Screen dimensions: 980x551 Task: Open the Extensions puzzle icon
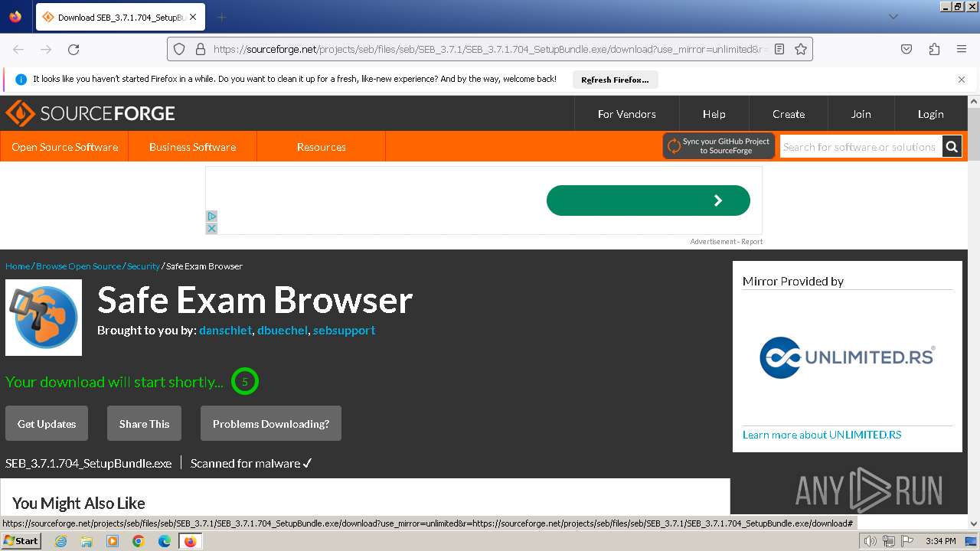934,49
